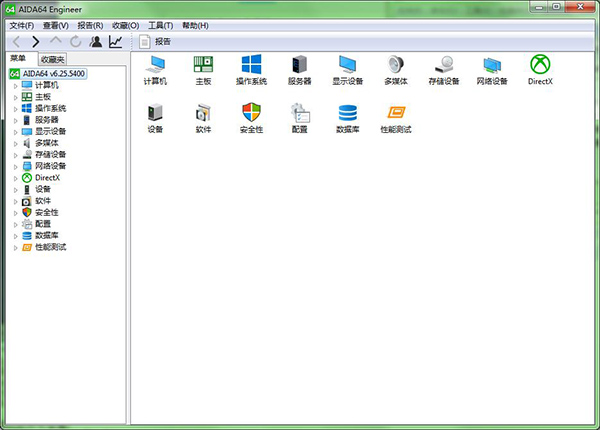The image size is (600, 430).
Task: Expand the 显示设备 tree node arrow
Action: click(16, 132)
